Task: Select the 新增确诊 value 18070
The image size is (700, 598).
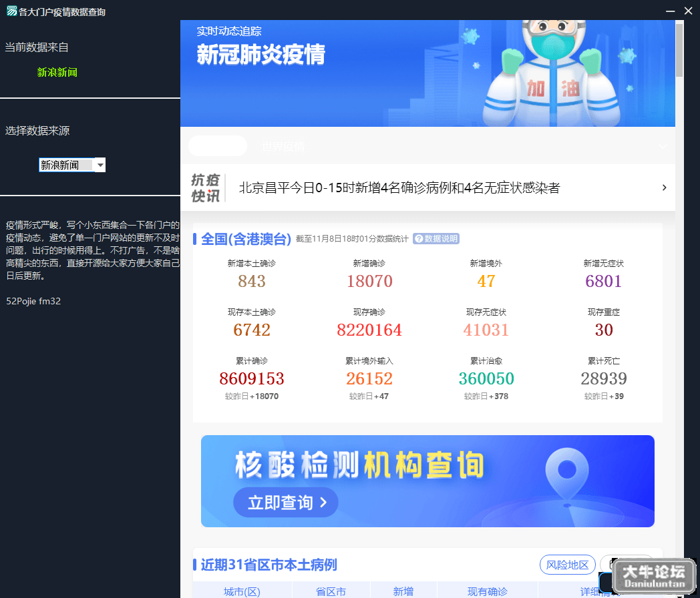Action: pos(369,282)
